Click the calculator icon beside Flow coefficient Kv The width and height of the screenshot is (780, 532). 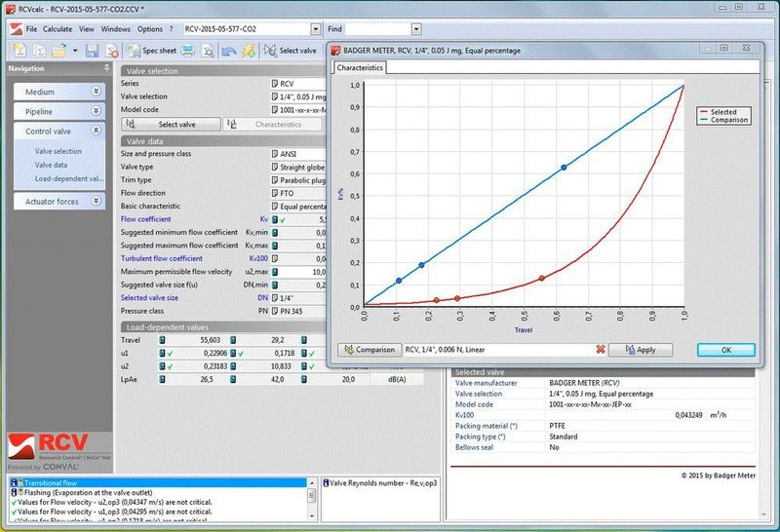pyautogui.click(x=275, y=219)
